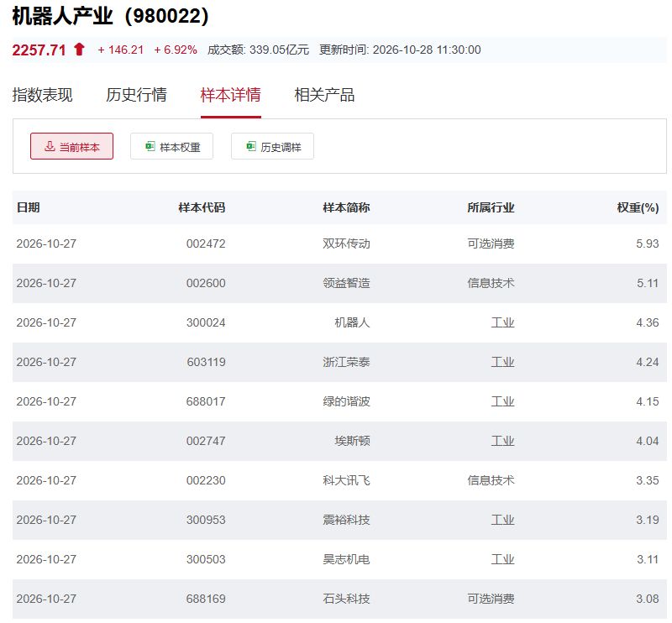
Task: Click weight value 3.08
Action: (647, 598)
